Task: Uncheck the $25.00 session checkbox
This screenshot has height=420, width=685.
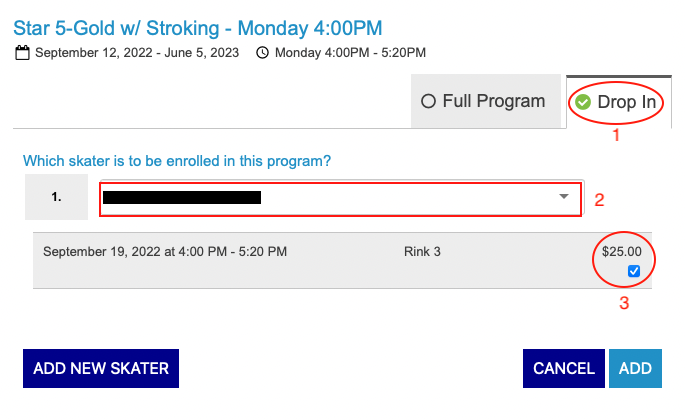Action: point(634,271)
